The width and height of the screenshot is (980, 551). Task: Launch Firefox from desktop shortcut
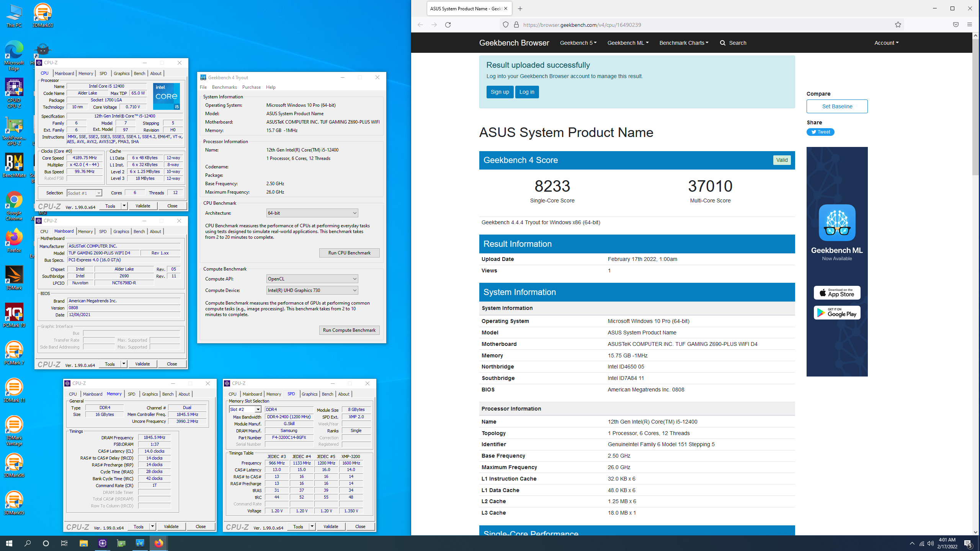click(14, 240)
